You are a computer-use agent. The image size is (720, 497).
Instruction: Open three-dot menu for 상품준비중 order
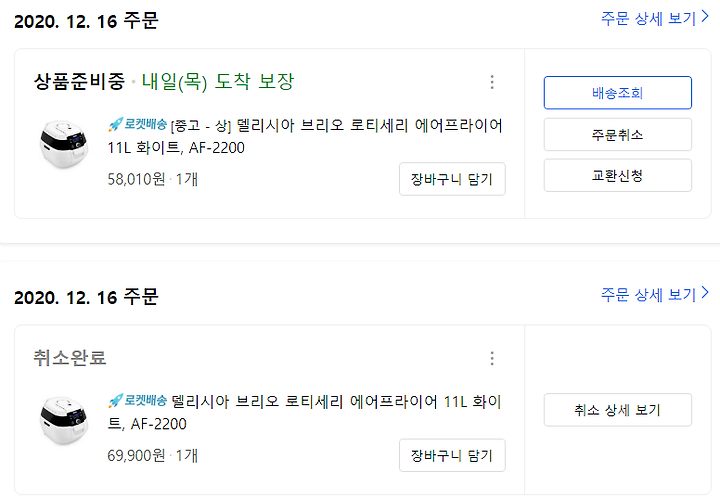pyautogui.click(x=492, y=82)
